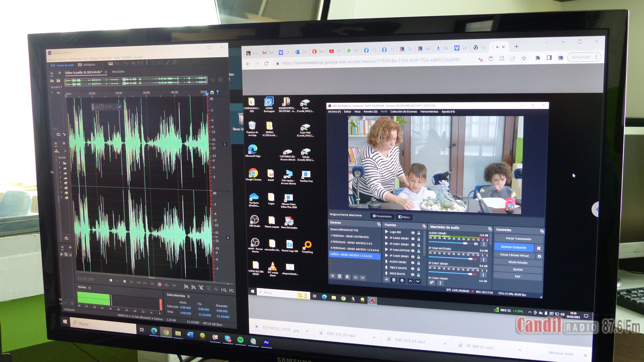The height and width of the screenshot is (362, 644).
Task: Select the Time Selection tool in Audition
Action: [147, 63]
